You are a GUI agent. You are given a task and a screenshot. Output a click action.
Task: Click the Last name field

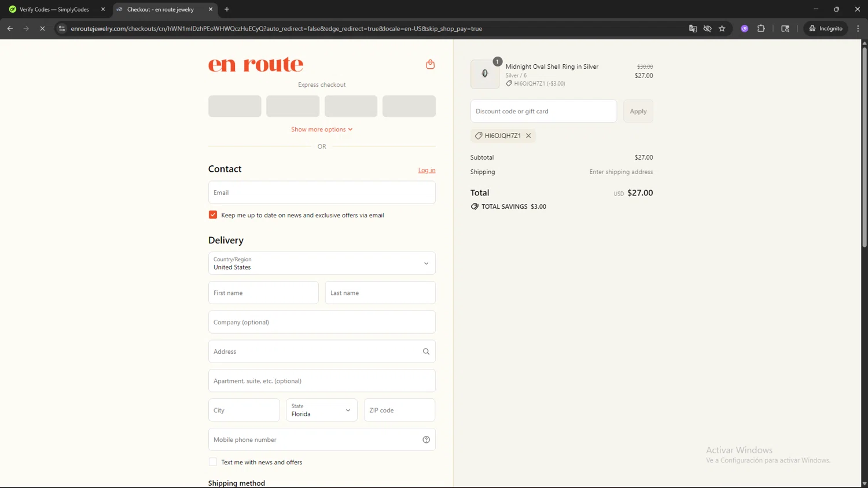[x=380, y=293]
